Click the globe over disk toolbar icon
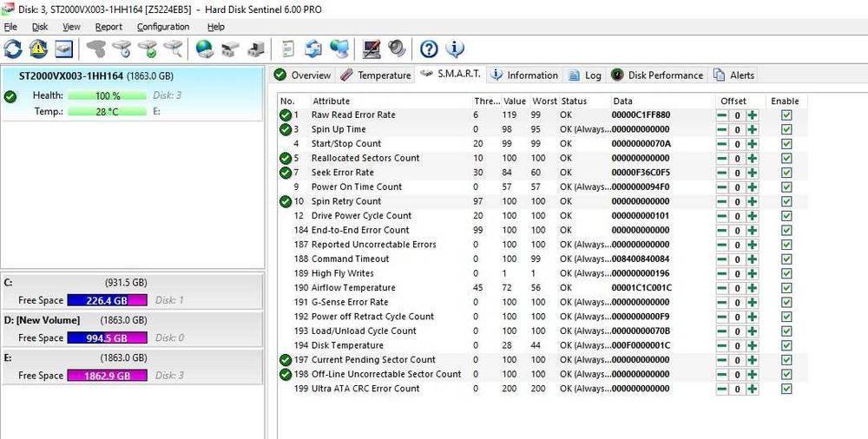868x439 pixels. click(204, 49)
